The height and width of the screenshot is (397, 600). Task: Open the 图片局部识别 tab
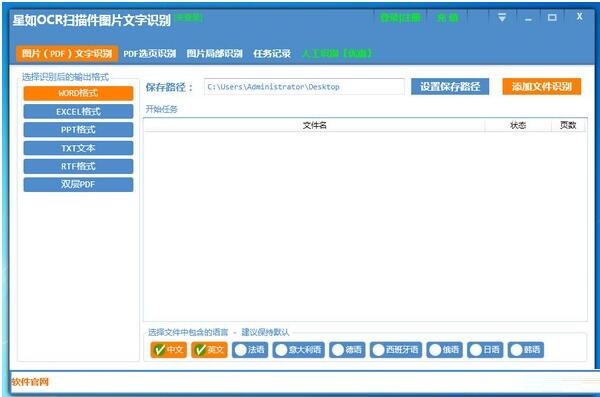pos(214,54)
